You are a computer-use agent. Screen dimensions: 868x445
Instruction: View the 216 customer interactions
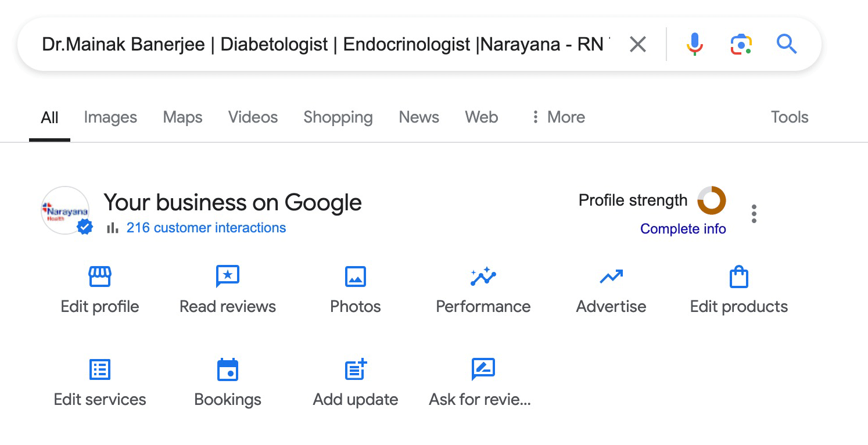click(x=206, y=228)
